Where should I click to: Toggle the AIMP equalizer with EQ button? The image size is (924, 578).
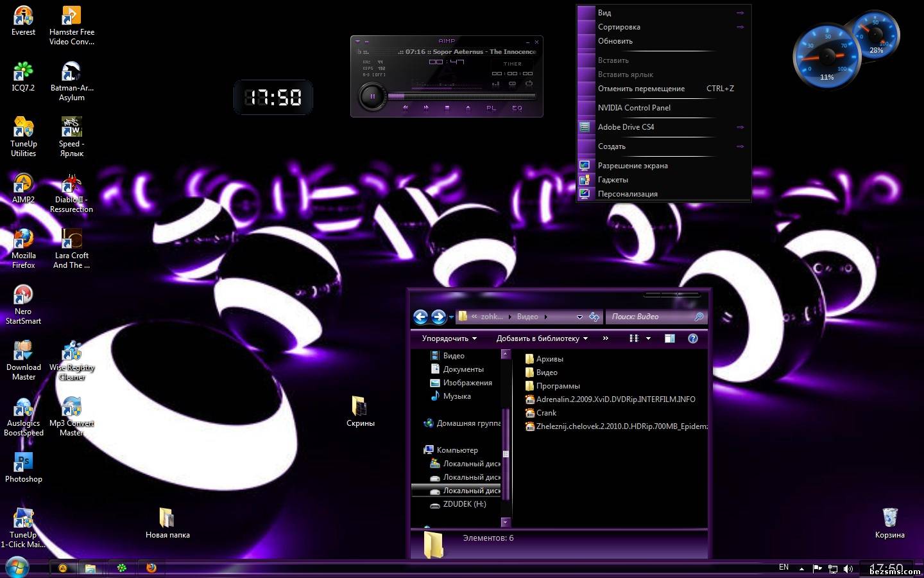517,108
